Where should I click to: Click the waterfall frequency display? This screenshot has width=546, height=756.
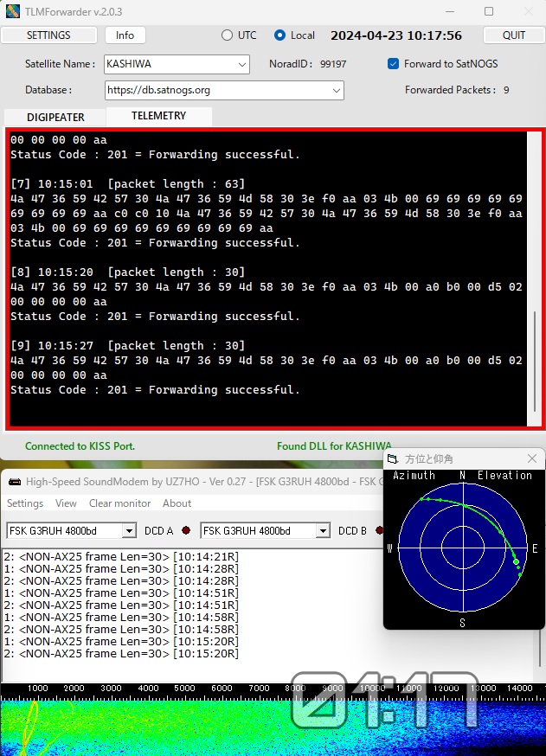tap(173, 727)
